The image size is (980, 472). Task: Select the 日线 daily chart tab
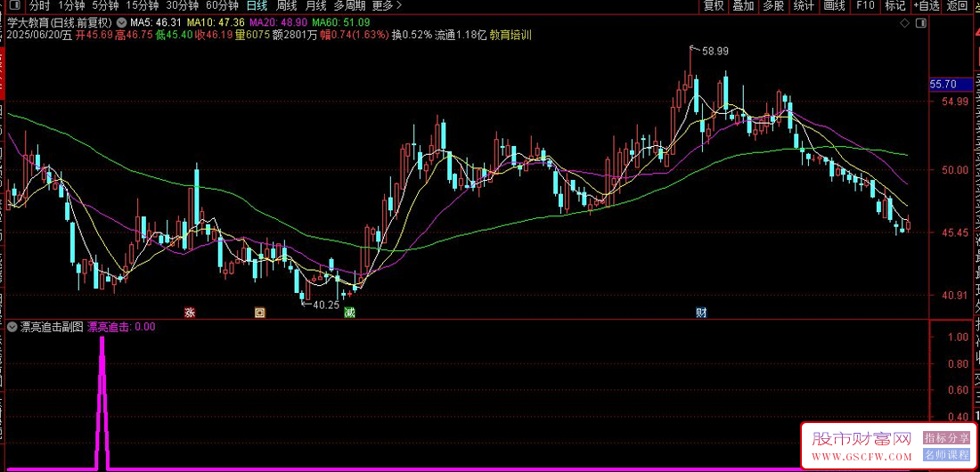pyautogui.click(x=257, y=6)
